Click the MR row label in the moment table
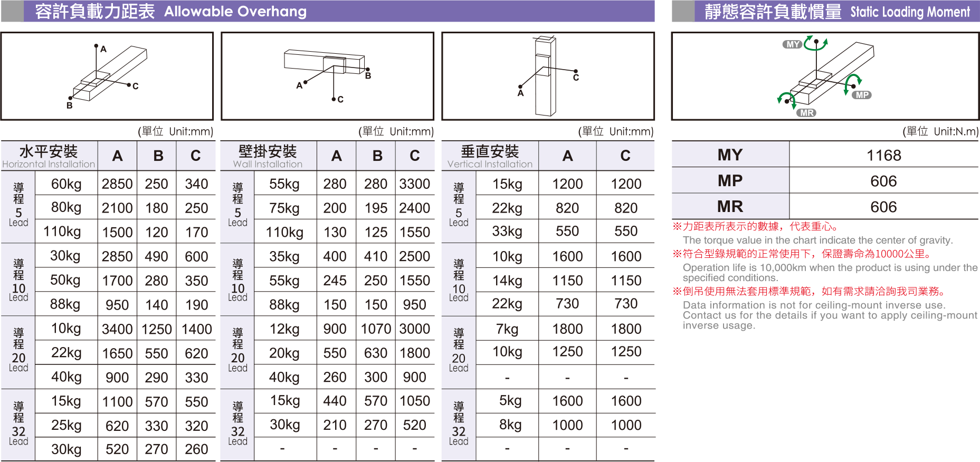 point(730,206)
